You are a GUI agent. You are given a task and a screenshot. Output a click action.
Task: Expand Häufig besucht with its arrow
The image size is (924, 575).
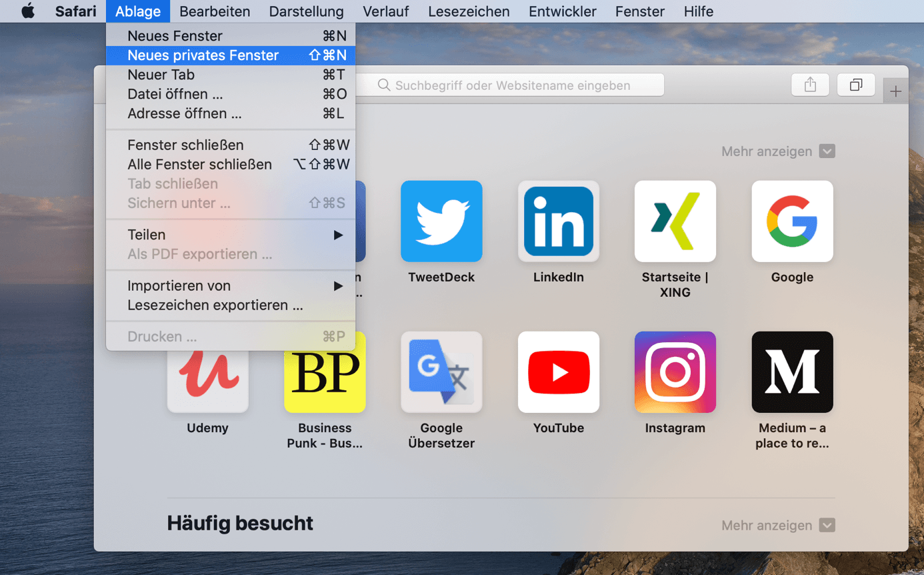[827, 526]
